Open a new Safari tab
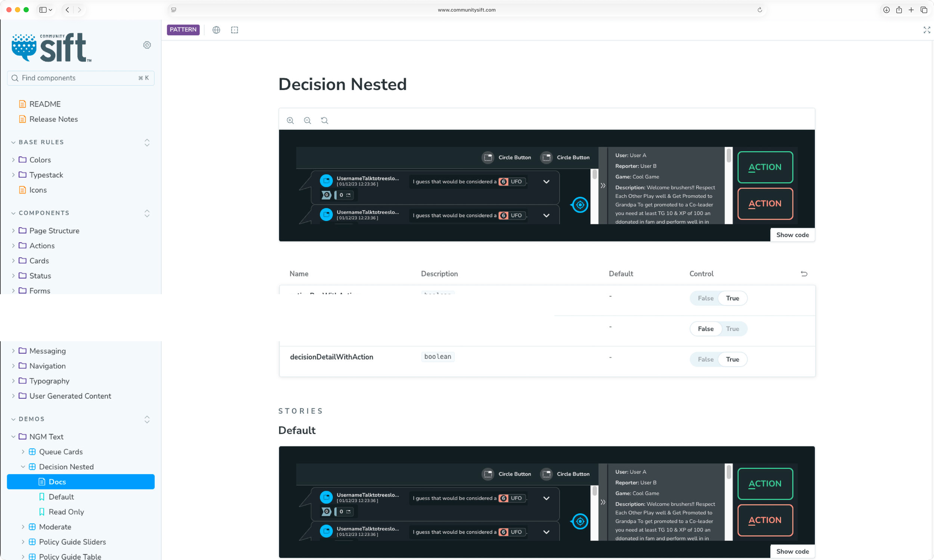The width and height of the screenshot is (934, 560). point(911,10)
